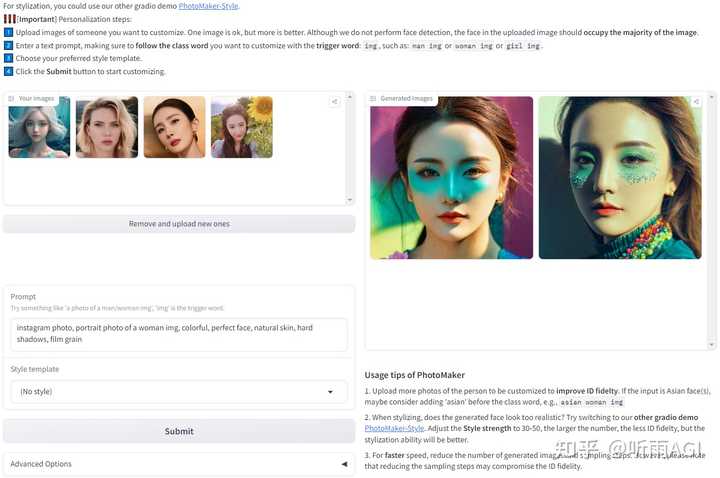Click the Your Images gallery label icon
The width and height of the screenshot is (720, 478).
[x=11, y=98]
